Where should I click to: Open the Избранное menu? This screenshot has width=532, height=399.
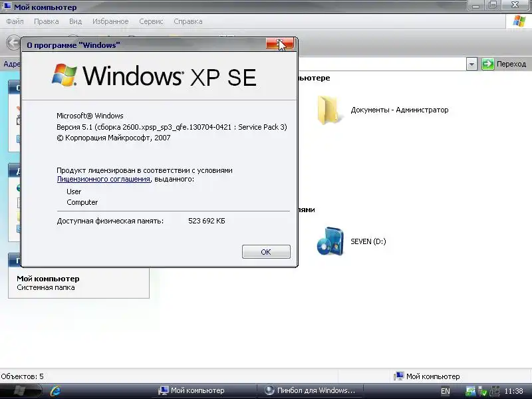[x=110, y=21]
